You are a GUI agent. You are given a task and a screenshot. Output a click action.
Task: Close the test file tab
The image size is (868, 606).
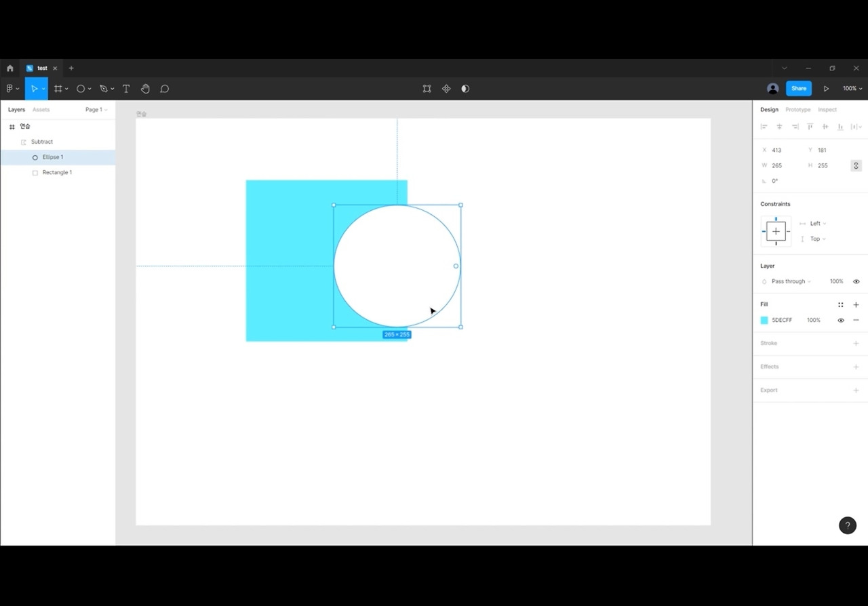point(55,68)
